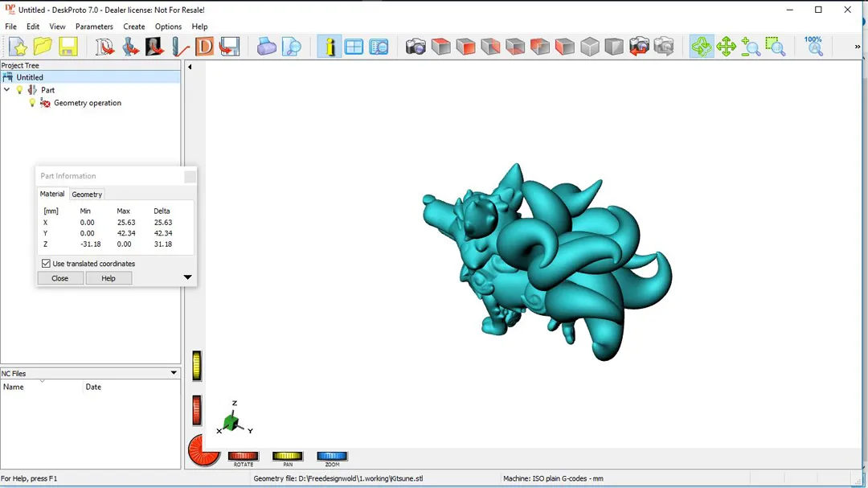Select the dark gray cube view
The image size is (868, 488).
[x=614, y=47]
